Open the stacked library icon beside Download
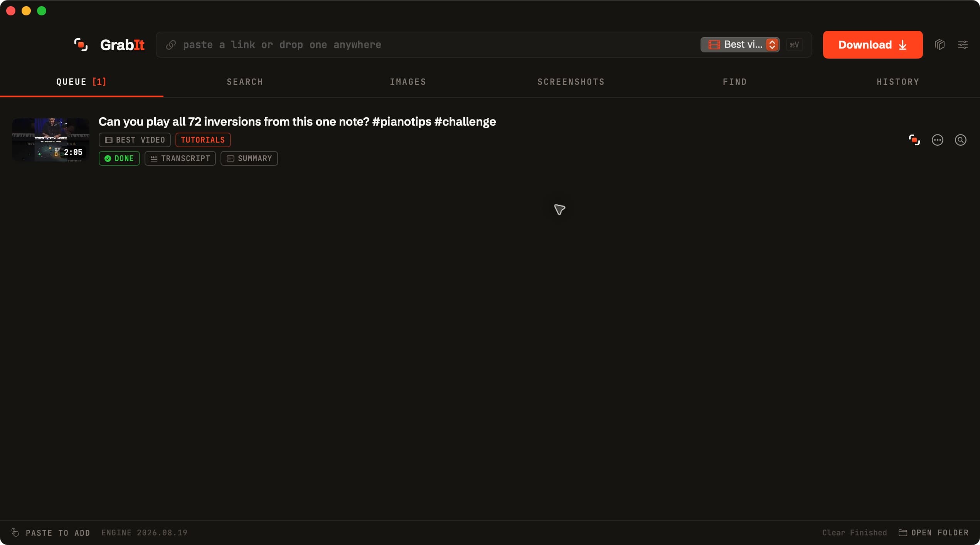The width and height of the screenshot is (980, 545). (940, 45)
